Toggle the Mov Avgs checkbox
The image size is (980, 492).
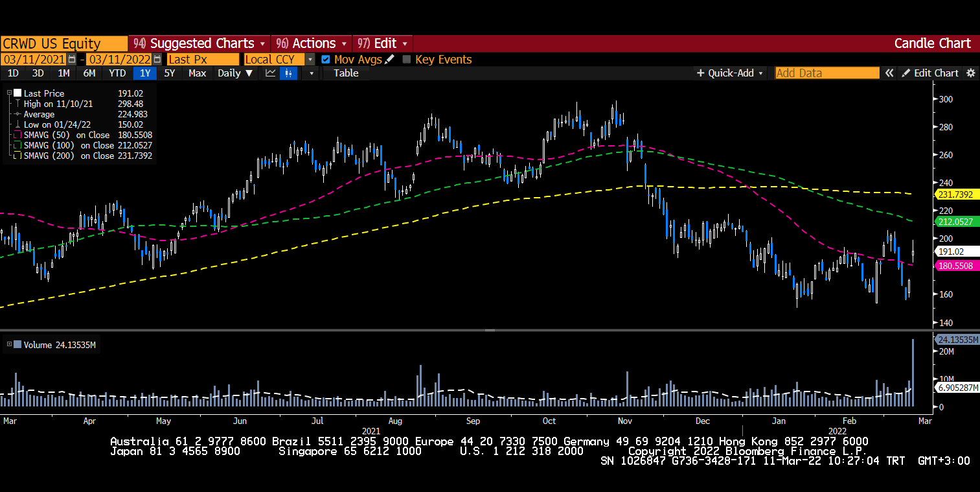coord(326,59)
